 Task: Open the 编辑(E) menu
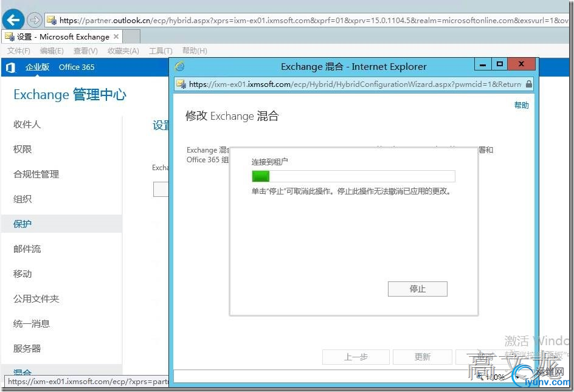52,51
